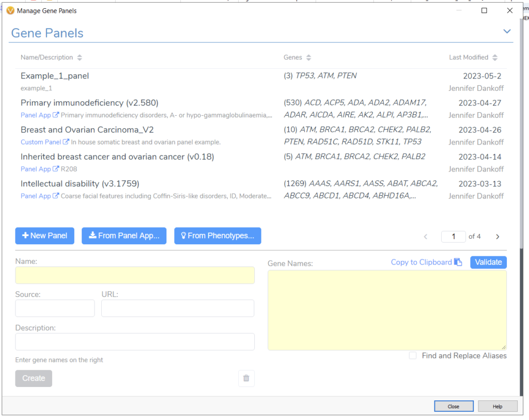
Task: Click From Panel App... button
Action: pos(124,236)
